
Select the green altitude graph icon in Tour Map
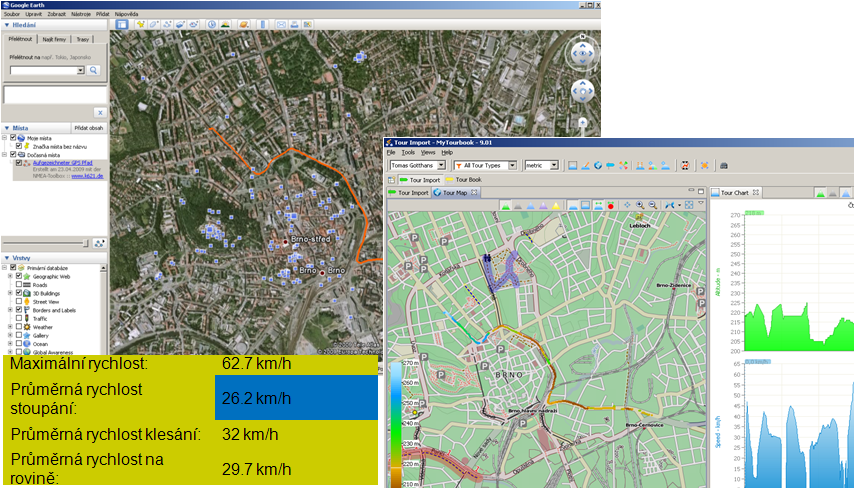(506, 205)
